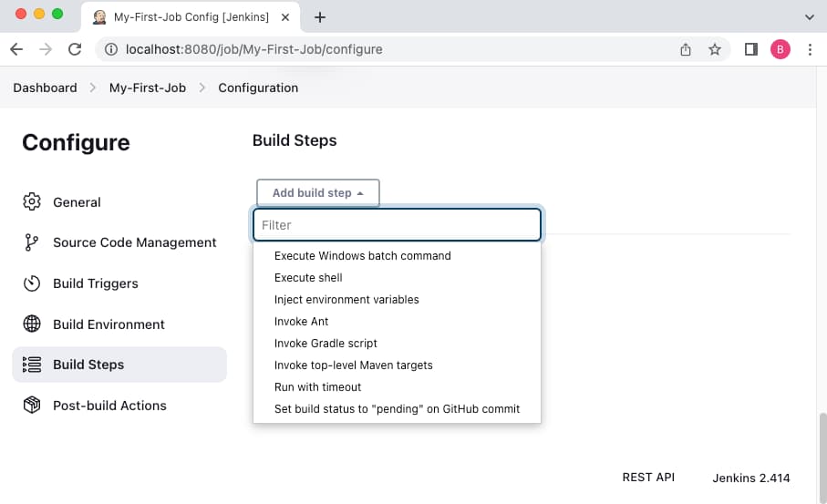827x504 pixels.
Task: Toggle the browser side panel icon
Action: 751,49
